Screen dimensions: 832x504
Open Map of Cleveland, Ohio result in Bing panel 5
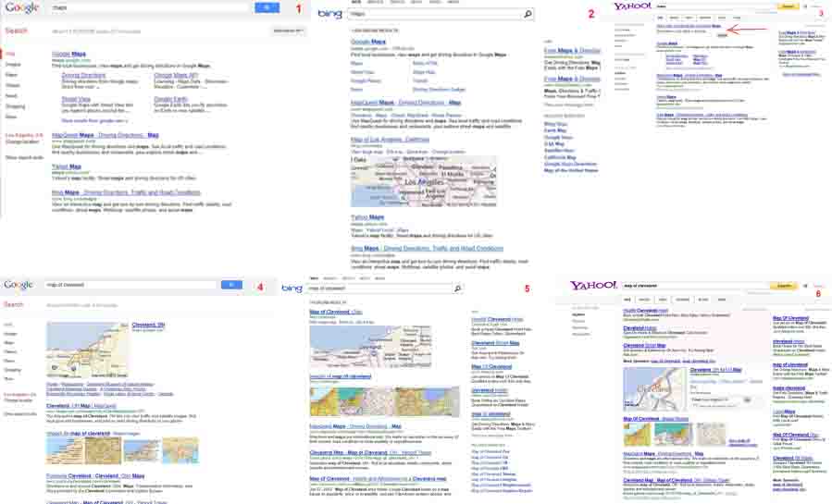(x=336, y=313)
